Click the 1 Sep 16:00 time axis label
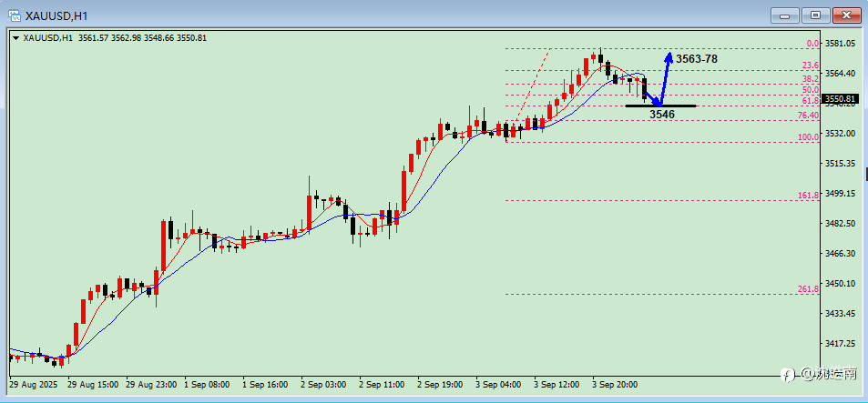Screen dimensions: 868x403 (266, 384)
